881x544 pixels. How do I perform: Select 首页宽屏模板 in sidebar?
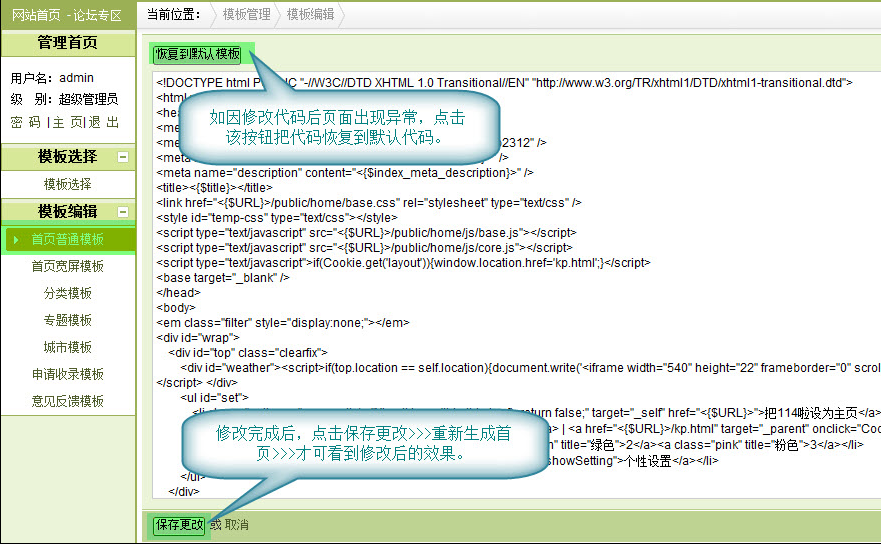coord(67,266)
